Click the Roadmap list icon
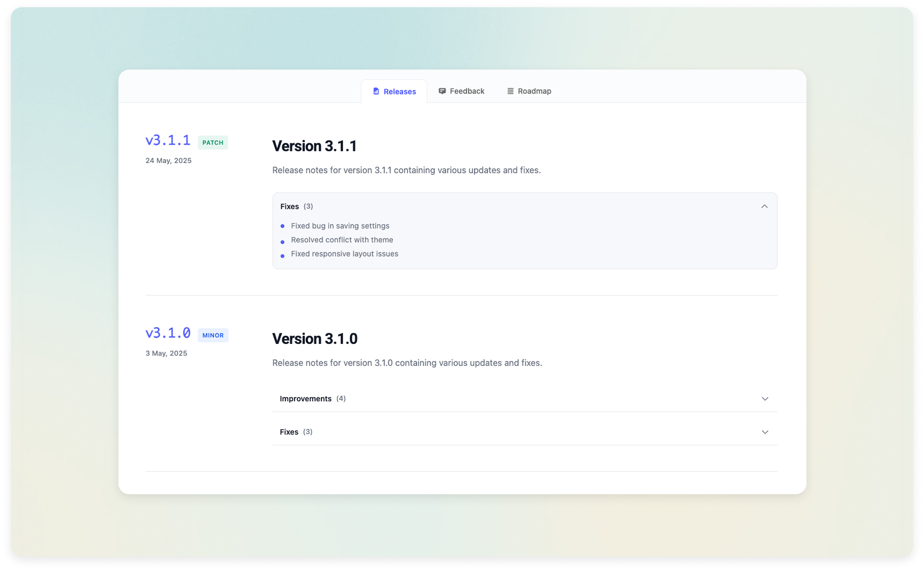The width and height of the screenshot is (924, 571). (x=510, y=91)
